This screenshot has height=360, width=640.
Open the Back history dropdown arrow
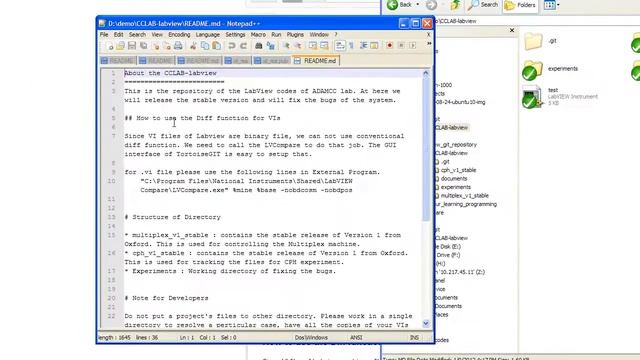click(x=418, y=5)
